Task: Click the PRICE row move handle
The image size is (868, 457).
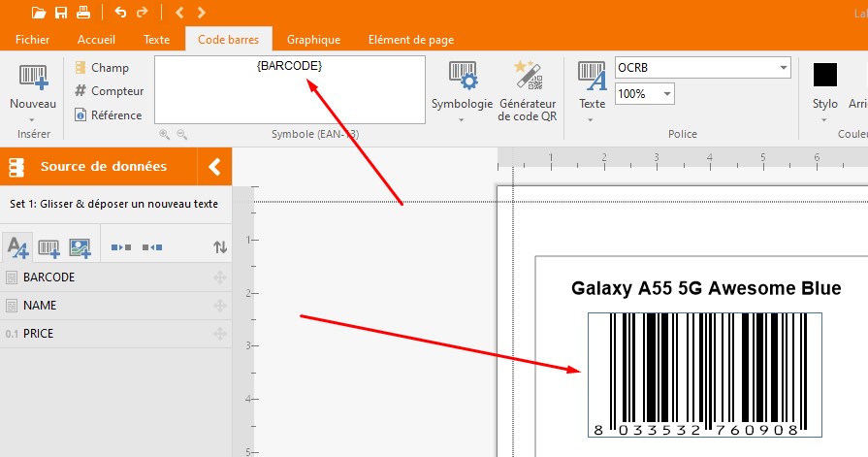Action: [220, 334]
